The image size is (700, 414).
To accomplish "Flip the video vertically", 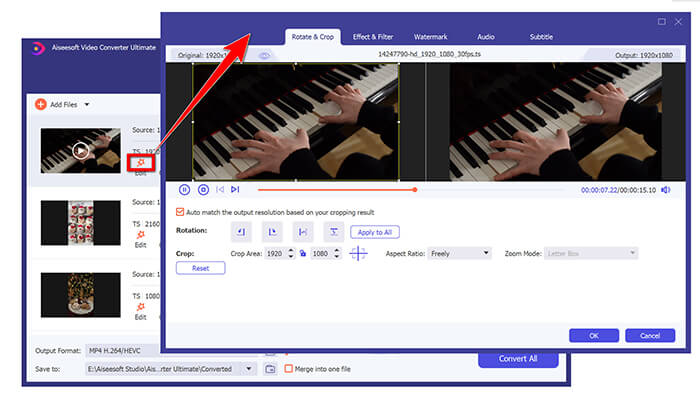I will pos(333,232).
